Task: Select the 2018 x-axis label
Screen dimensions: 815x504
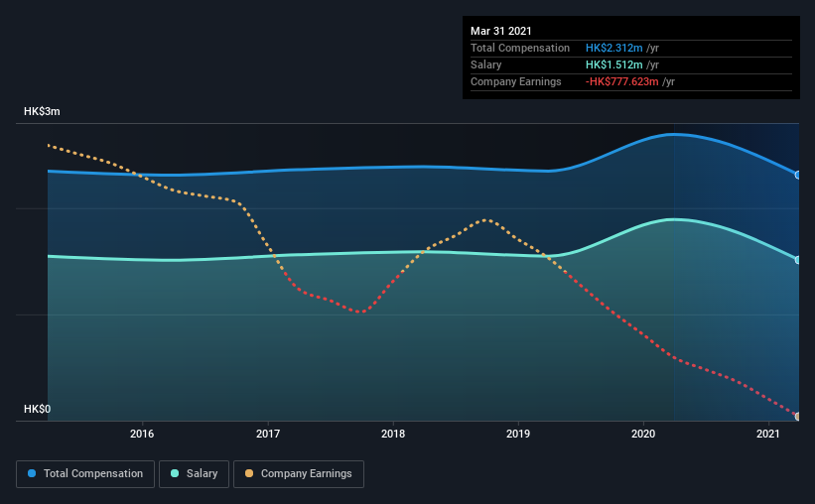Action: click(x=393, y=434)
